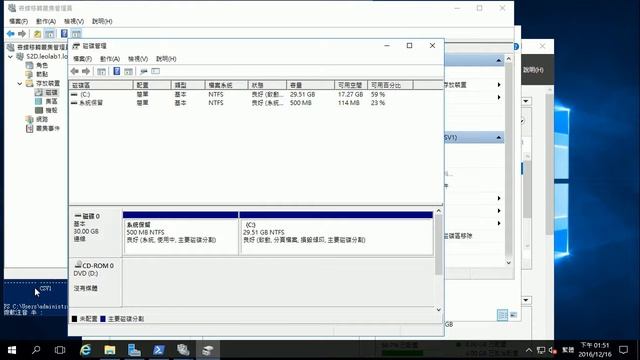The image size is (640, 360).
Task: Open 動作(A) menu in Failover Cluster Manager
Action: click(x=46, y=21)
